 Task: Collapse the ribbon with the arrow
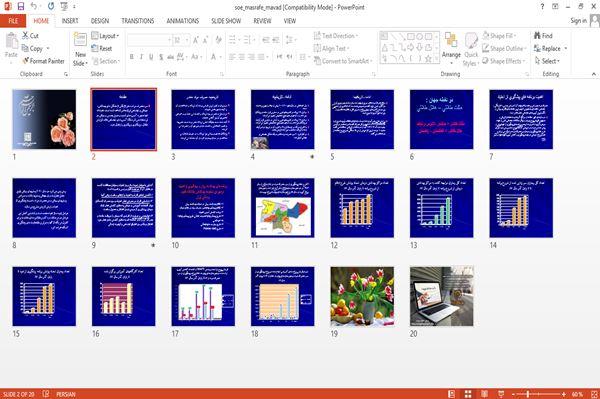pyautogui.click(x=593, y=74)
